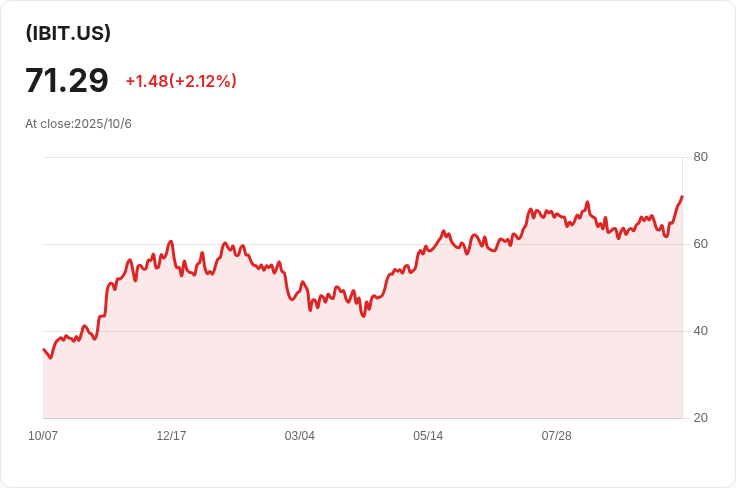736x488 pixels.
Task: Click the last dip before the final rally
Action: click(x=666, y=236)
